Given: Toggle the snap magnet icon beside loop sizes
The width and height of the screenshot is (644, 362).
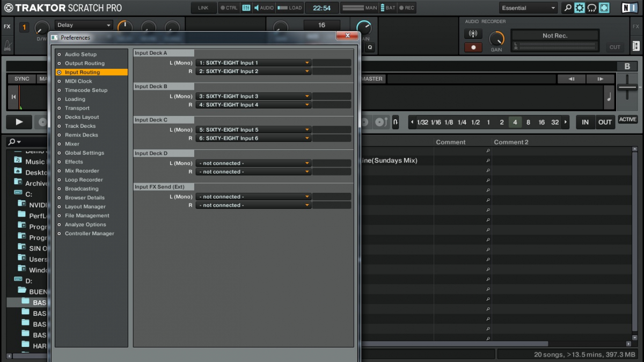Looking at the screenshot, I should click(396, 122).
